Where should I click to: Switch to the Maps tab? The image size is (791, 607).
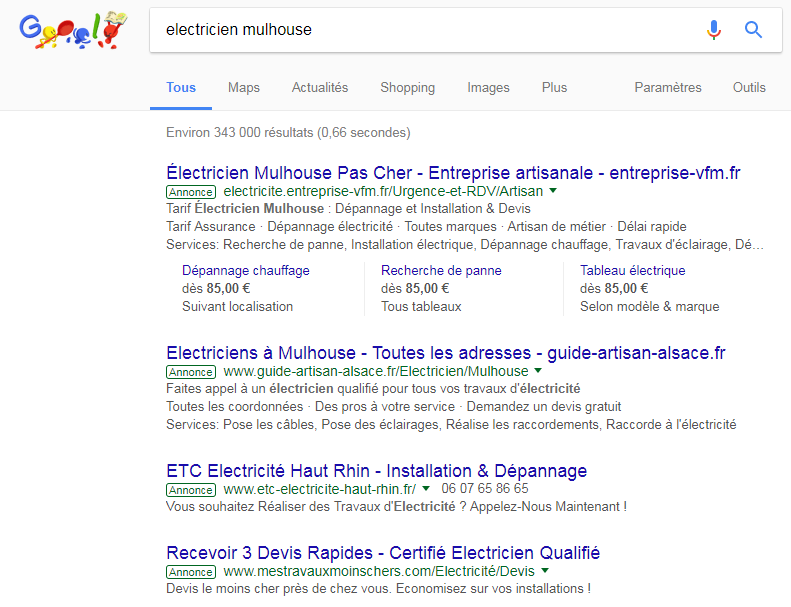tap(244, 87)
